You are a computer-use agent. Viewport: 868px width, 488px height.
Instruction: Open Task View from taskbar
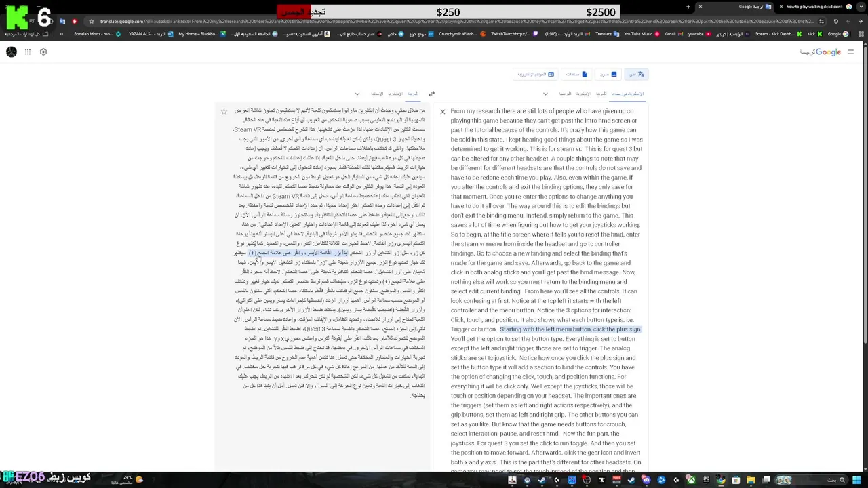point(766,480)
